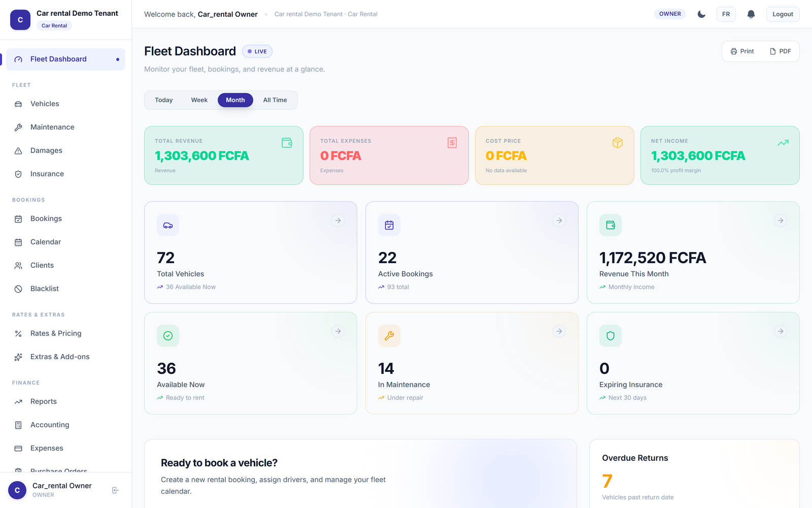812x508 pixels.
Task: Open the Overdue Returns card
Action: 694,473
